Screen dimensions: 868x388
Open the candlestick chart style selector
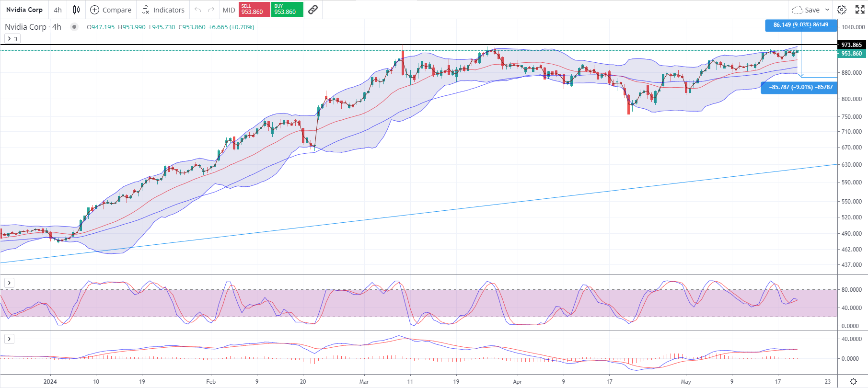click(x=76, y=10)
